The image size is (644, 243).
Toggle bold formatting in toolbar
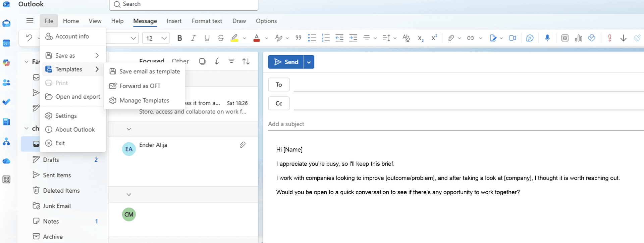[x=180, y=38]
